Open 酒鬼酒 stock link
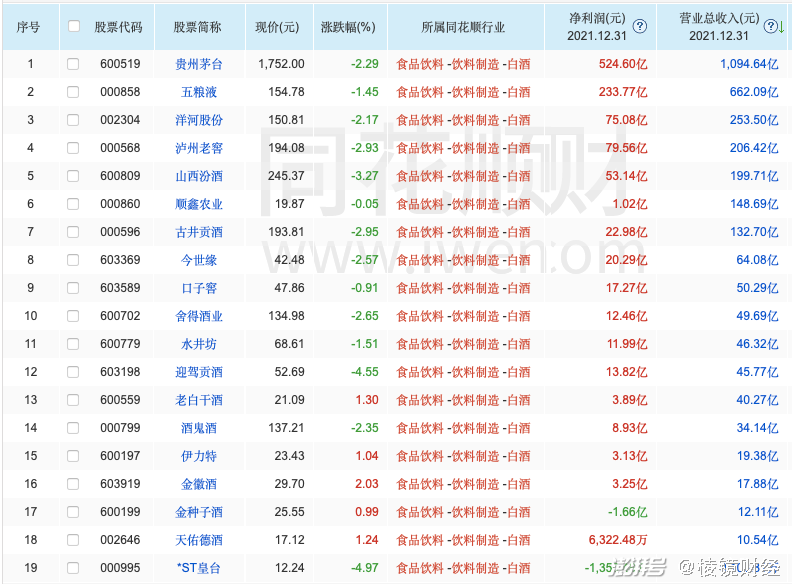Viewport: 792px width, 584px height. click(199, 428)
